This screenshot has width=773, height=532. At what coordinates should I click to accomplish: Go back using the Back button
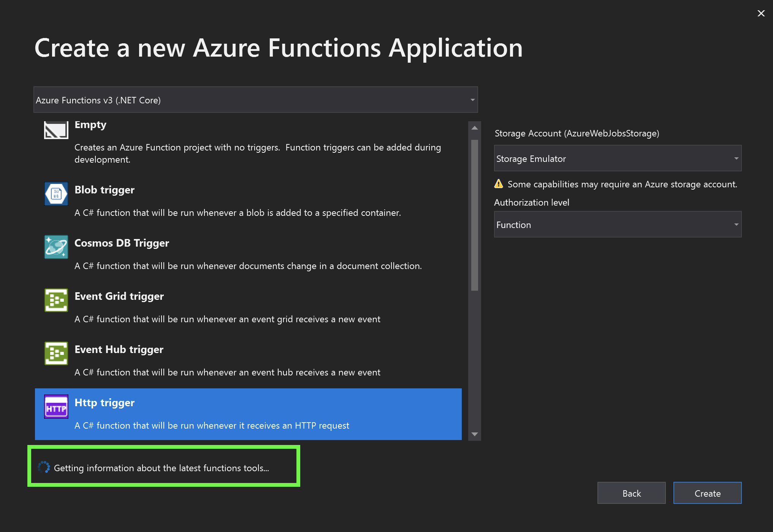631,493
